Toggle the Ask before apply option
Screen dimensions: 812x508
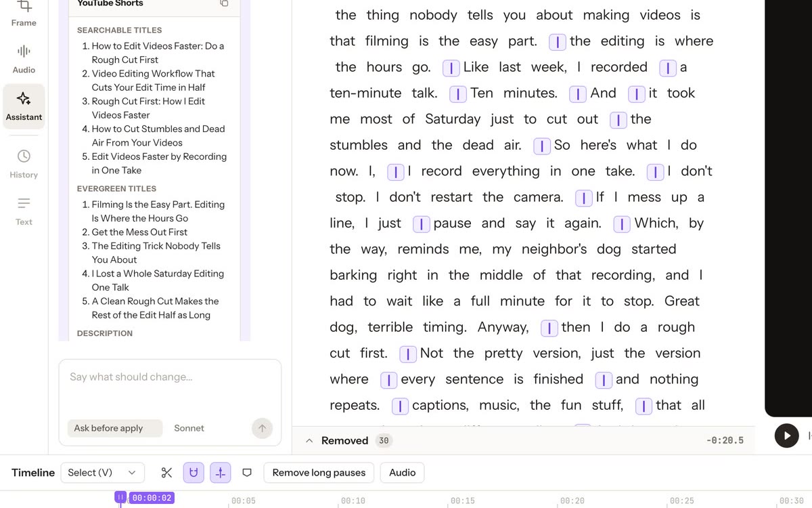pos(114,428)
